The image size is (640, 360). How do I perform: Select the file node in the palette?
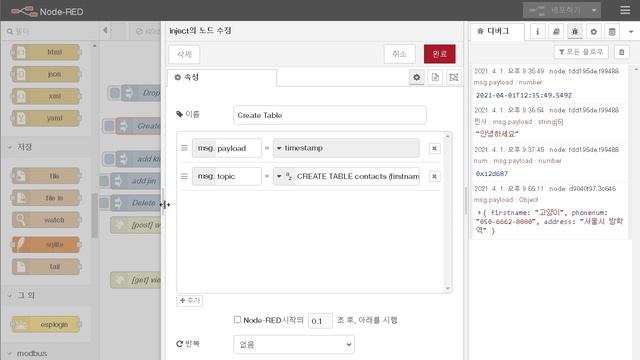pyautogui.click(x=46, y=176)
